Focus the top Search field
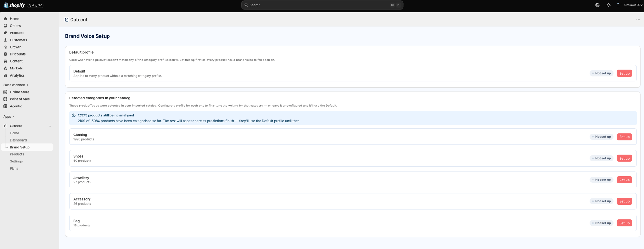Screen dimensions: 644x249 coord(322,5)
